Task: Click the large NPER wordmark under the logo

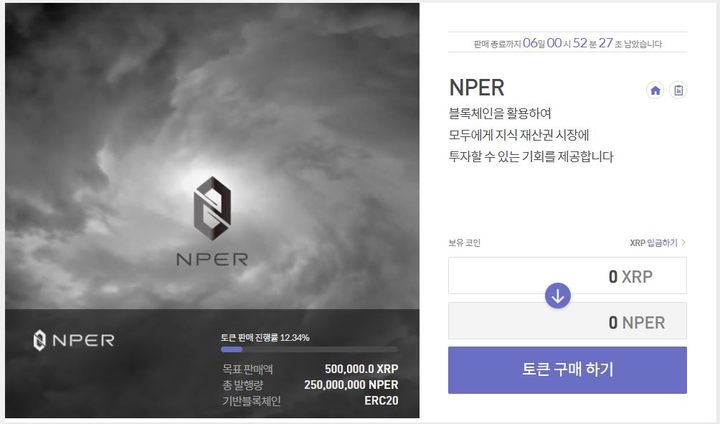Action: 212,260
